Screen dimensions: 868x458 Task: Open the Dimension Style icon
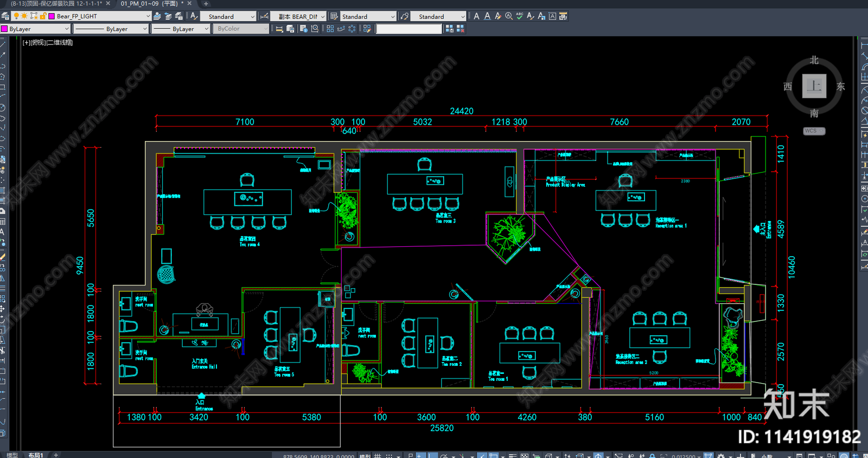264,16
